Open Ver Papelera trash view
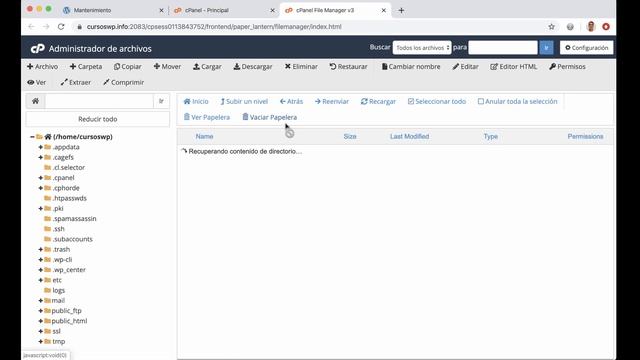The height and width of the screenshot is (360, 640). [x=207, y=117]
